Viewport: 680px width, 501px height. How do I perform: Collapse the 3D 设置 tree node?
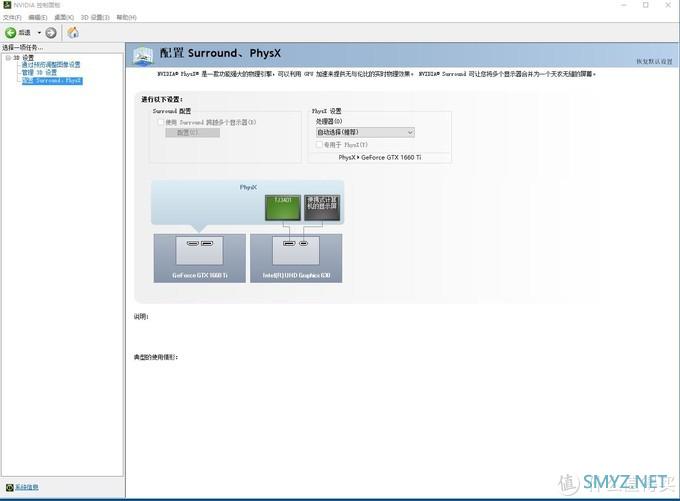(x=8, y=57)
